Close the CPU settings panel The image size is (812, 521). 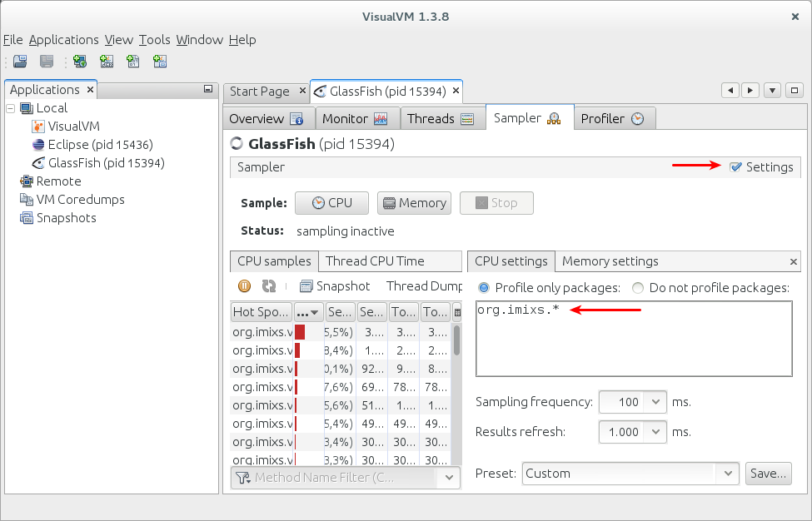(794, 262)
